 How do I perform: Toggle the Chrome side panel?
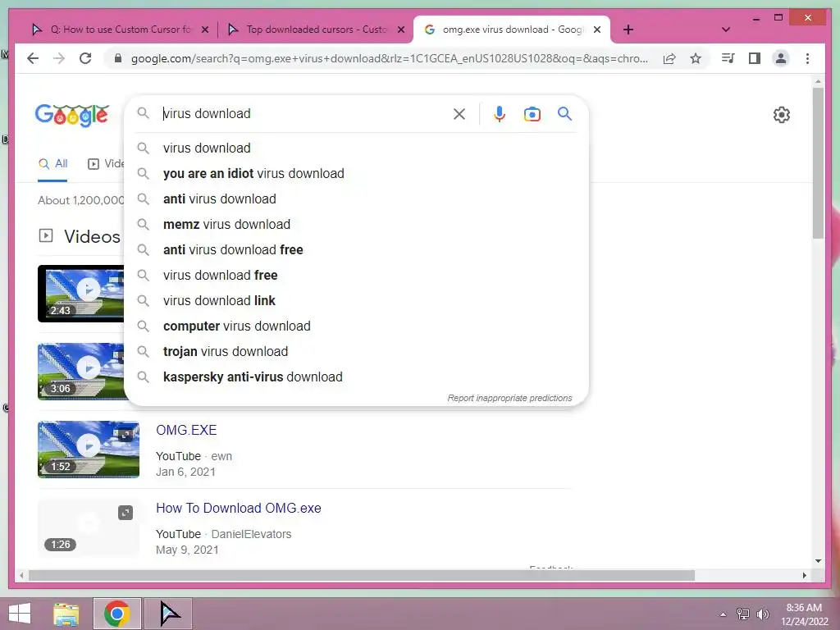[755, 58]
